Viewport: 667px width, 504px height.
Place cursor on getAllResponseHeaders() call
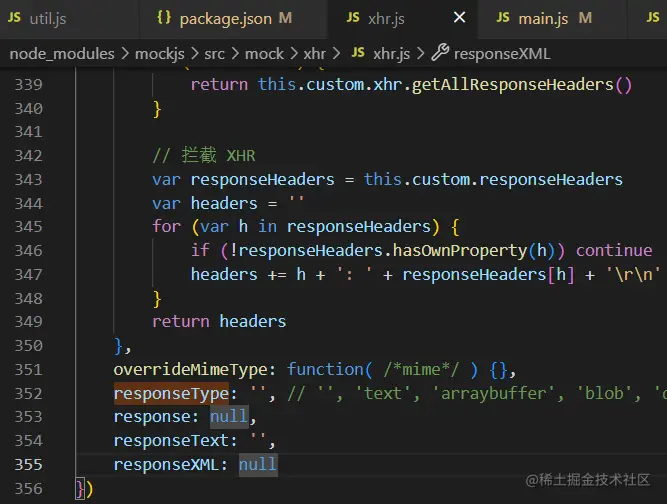coord(522,85)
